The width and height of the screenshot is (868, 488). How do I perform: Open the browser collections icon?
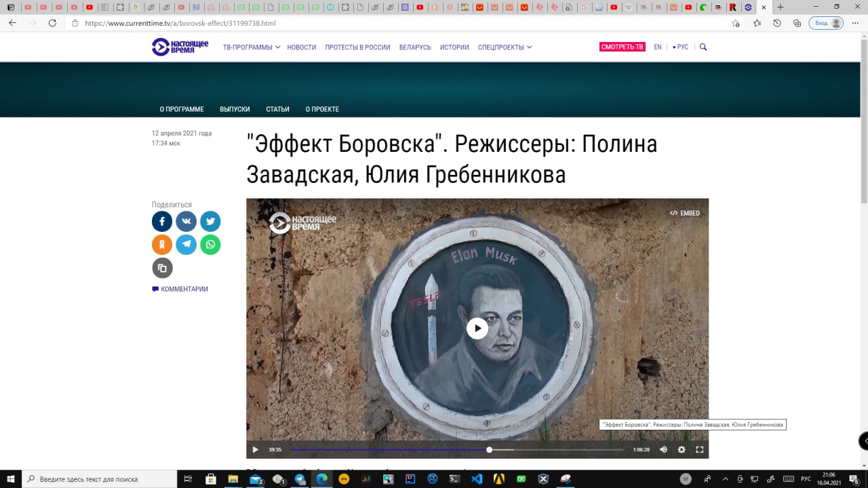(797, 23)
